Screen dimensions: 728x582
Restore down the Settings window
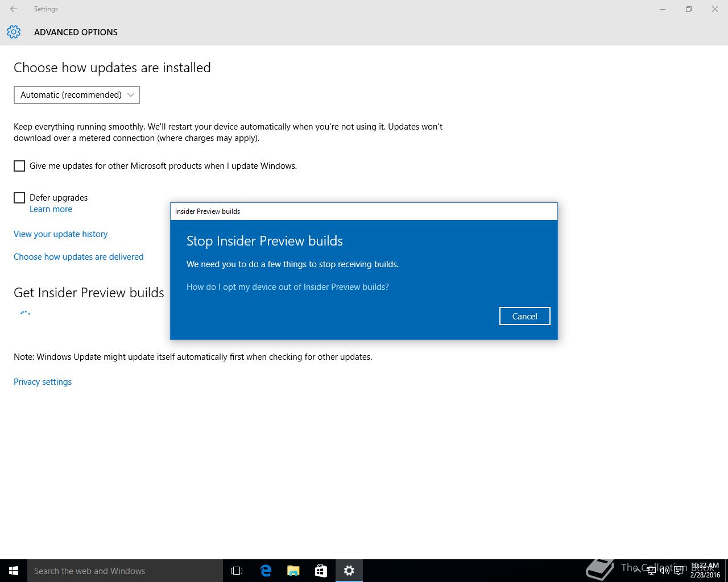pyautogui.click(x=689, y=9)
